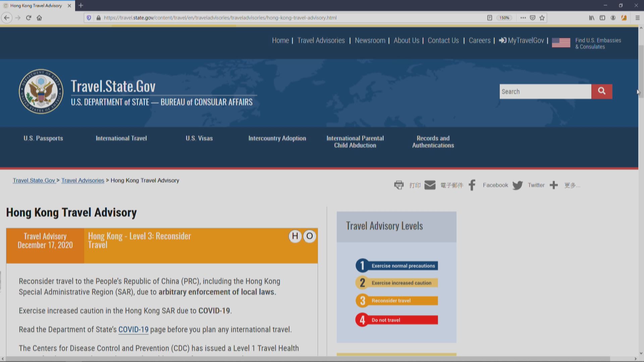Click into the Search text field
The height and width of the screenshot is (362, 644).
(545, 92)
